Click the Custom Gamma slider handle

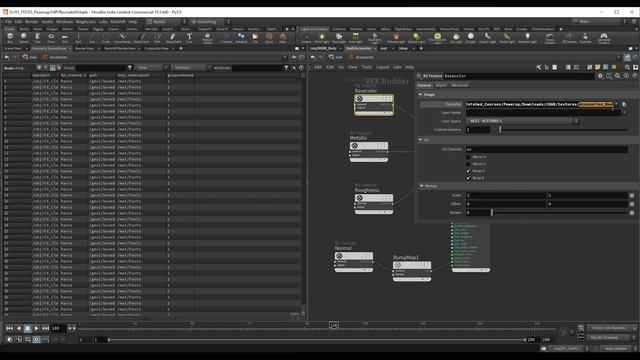500,130
